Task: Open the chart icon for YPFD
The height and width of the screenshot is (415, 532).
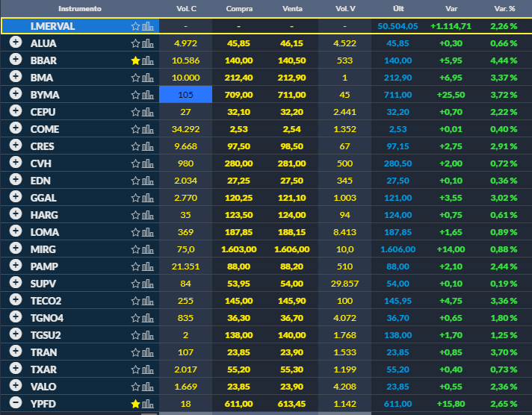Action: (x=148, y=404)
